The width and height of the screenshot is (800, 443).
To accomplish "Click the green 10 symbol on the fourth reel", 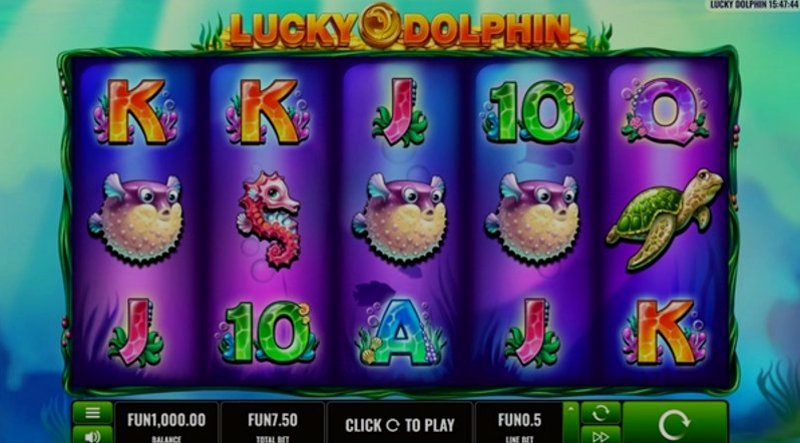I will [x=533, y=111].
